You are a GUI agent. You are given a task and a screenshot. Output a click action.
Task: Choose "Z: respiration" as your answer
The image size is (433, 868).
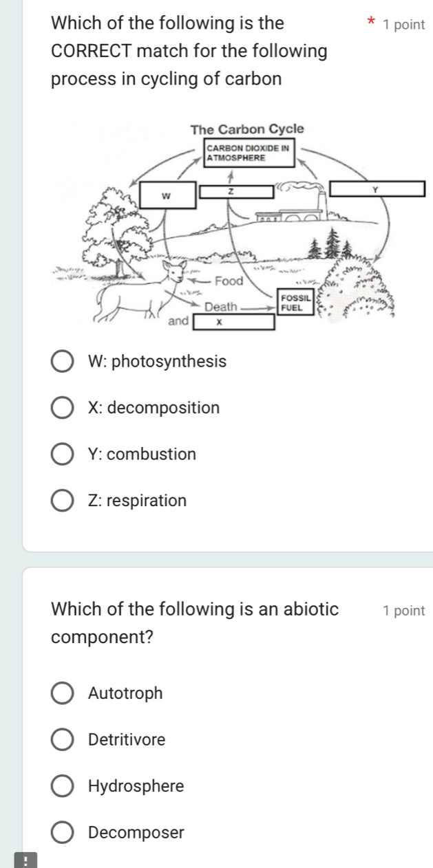coord(63,500)
